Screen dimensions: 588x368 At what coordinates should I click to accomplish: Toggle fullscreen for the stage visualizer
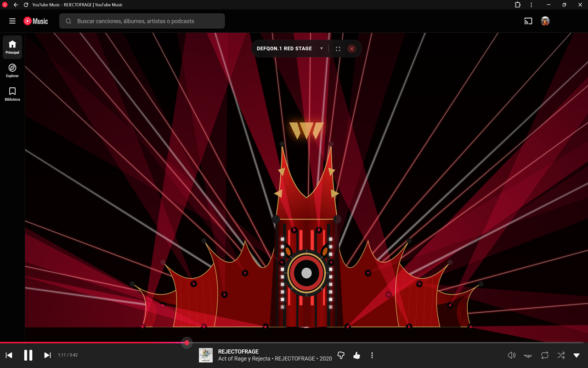pyautogui.click(x=338, y=49)
